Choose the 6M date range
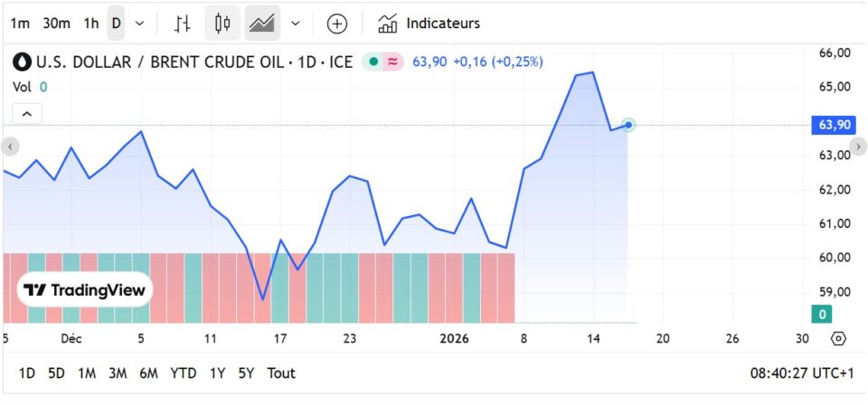The height and width of the screenshot is (405, 868). point(148,372)
